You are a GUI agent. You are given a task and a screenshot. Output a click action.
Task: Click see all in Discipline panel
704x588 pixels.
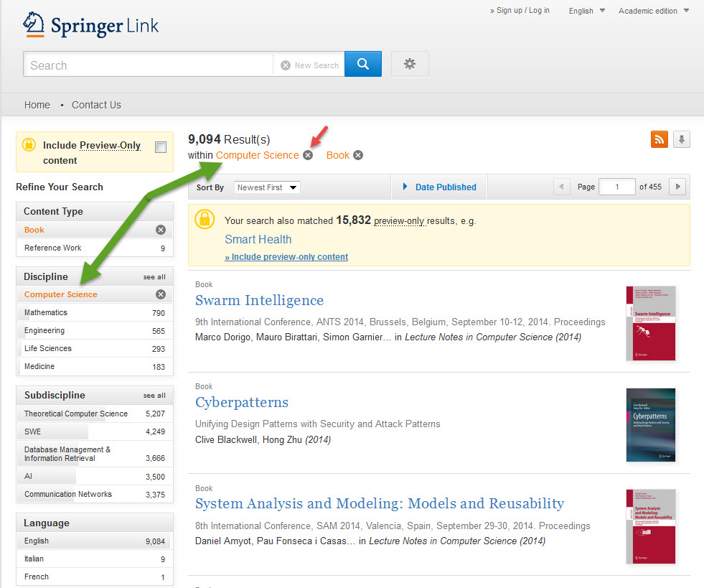pyautogui.click(x=154, y=277)
